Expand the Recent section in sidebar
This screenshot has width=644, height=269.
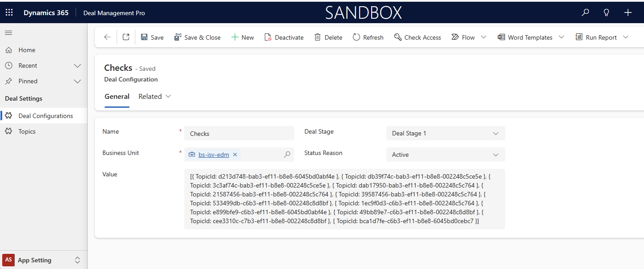tap(77, 66)
